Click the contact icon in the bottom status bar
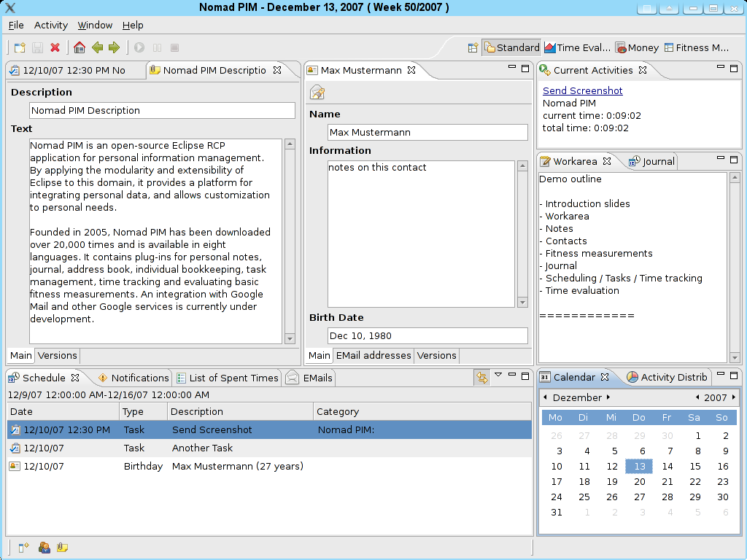The width and height of the screenshot is (747, 560). [44, 547]
